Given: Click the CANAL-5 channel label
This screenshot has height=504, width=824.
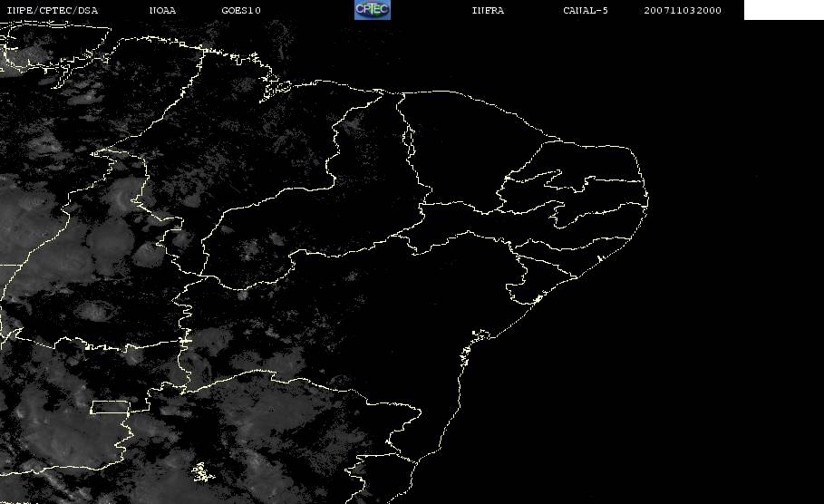Looking at the screenshot, I should coord(586,11).
